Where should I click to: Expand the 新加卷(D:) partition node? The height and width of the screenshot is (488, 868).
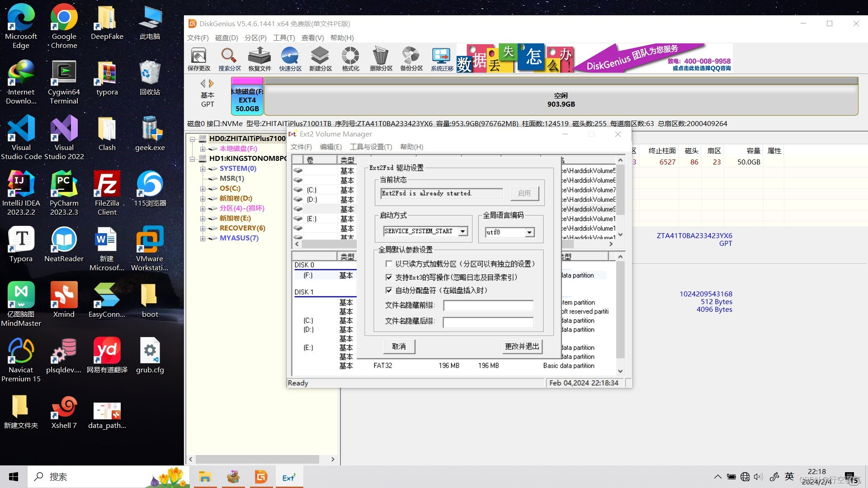pos(203,198)
